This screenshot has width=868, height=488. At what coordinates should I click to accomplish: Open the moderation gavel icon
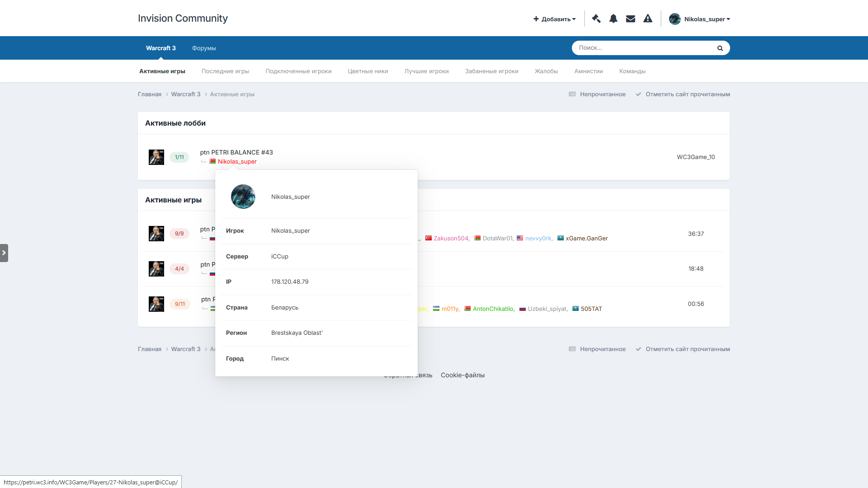pos(596,19)
